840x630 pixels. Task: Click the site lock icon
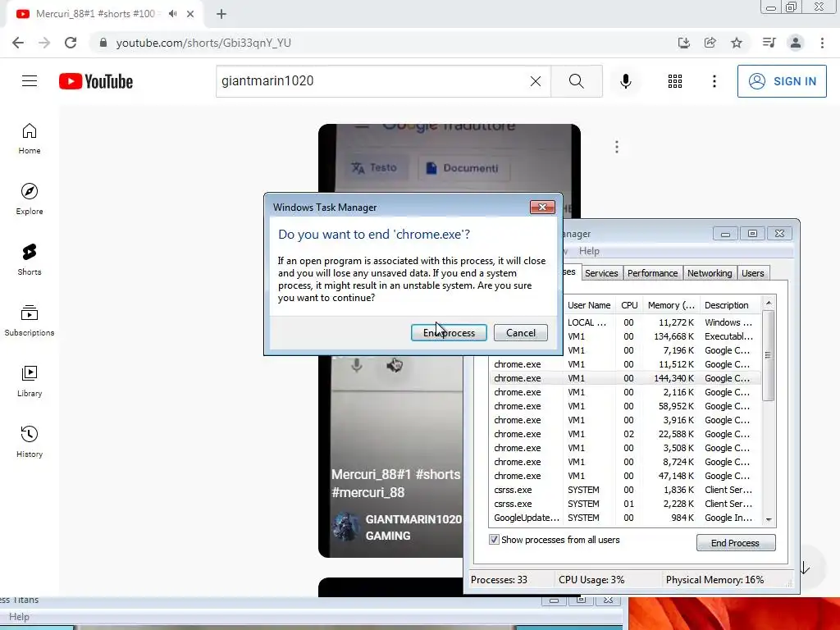[x=103, y=43]
